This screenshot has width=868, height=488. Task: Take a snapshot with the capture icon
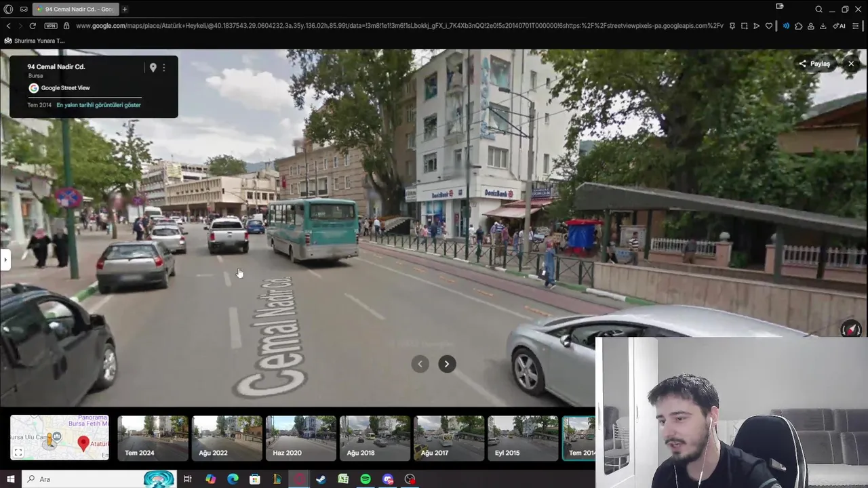[745, 26]
